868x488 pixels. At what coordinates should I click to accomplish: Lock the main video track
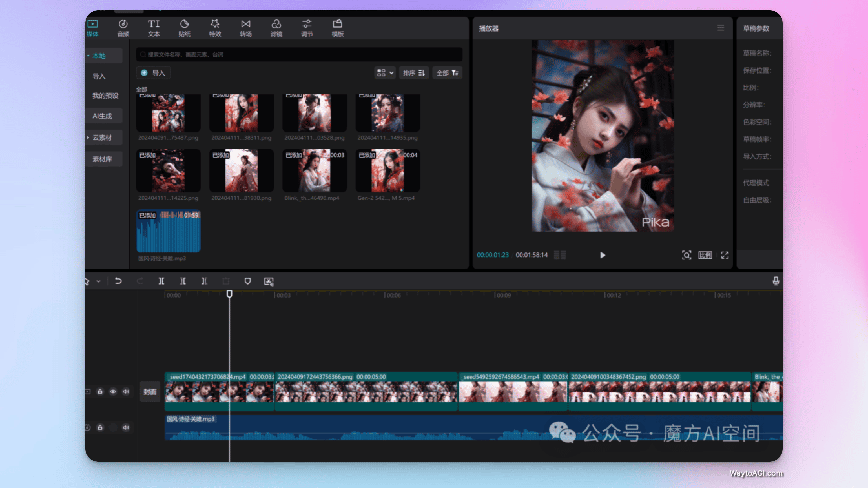100,391
